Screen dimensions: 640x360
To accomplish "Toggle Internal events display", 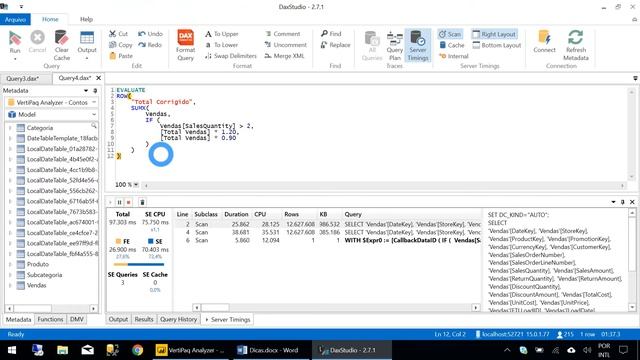I will coord(453,56).
